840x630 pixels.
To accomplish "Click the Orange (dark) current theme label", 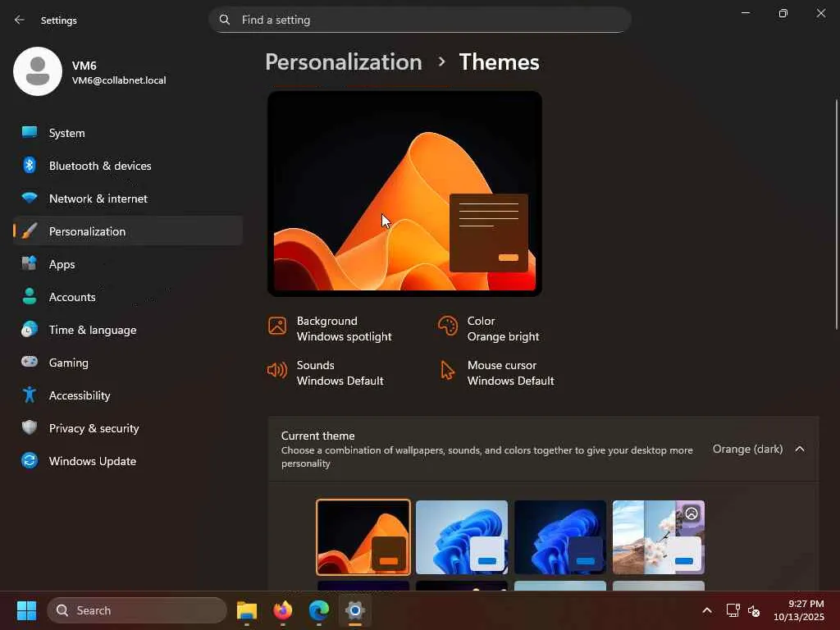I will (x=748, y=449).
